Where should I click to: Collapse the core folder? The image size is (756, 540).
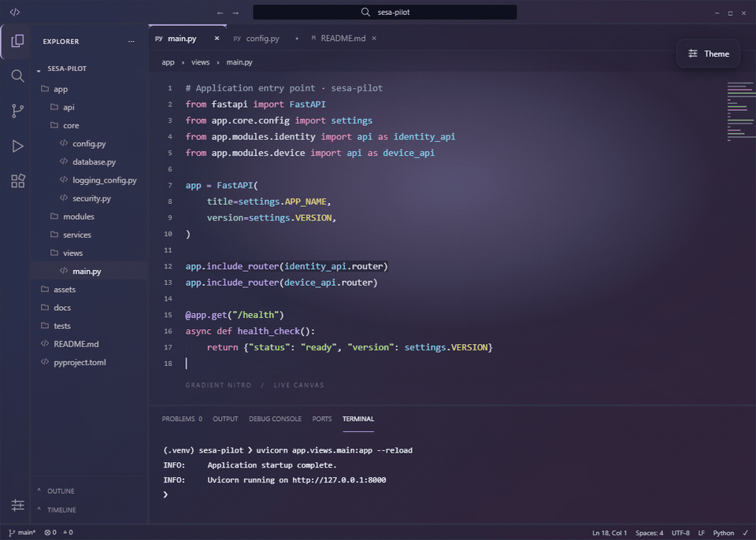pos(89,125)
